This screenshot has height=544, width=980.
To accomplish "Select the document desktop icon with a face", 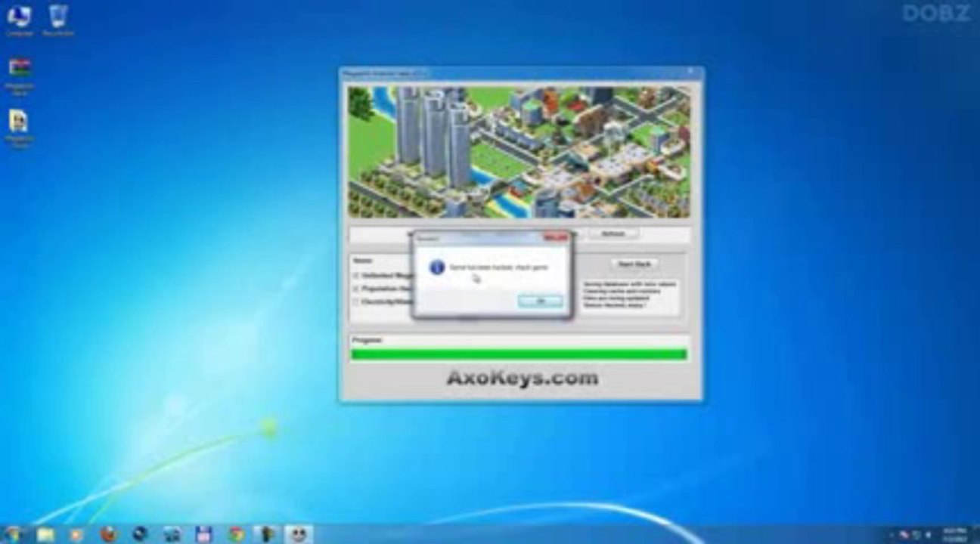I will (19, 128).
